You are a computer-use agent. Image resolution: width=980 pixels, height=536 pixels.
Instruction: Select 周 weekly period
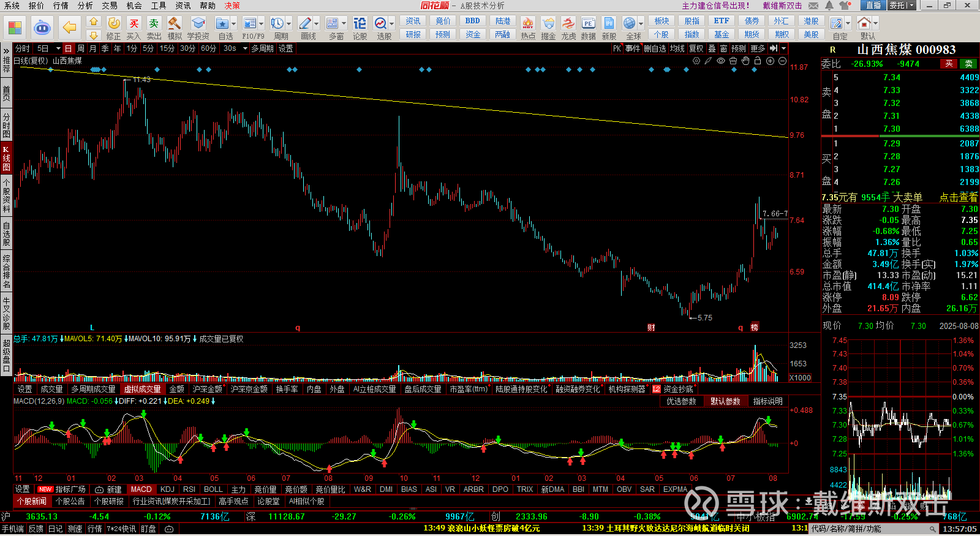(x=81, y=48)
